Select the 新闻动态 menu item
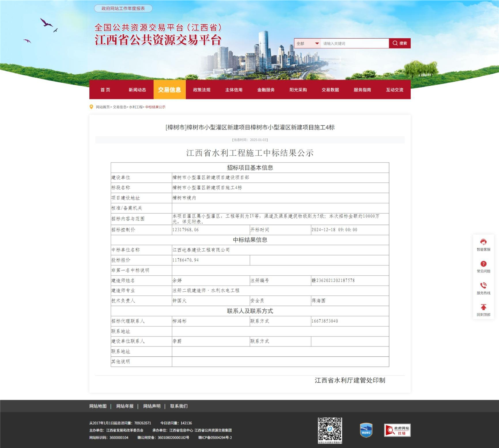 (x=137, y=90)
